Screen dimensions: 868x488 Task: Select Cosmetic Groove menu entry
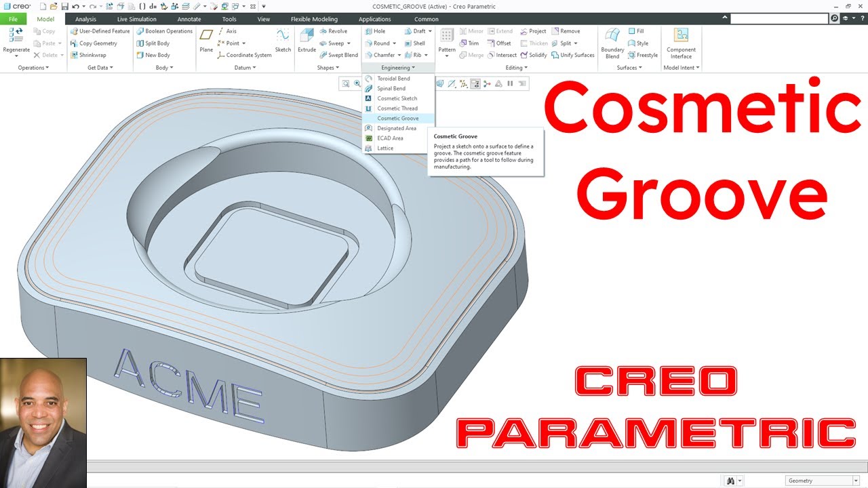(398, 118)
